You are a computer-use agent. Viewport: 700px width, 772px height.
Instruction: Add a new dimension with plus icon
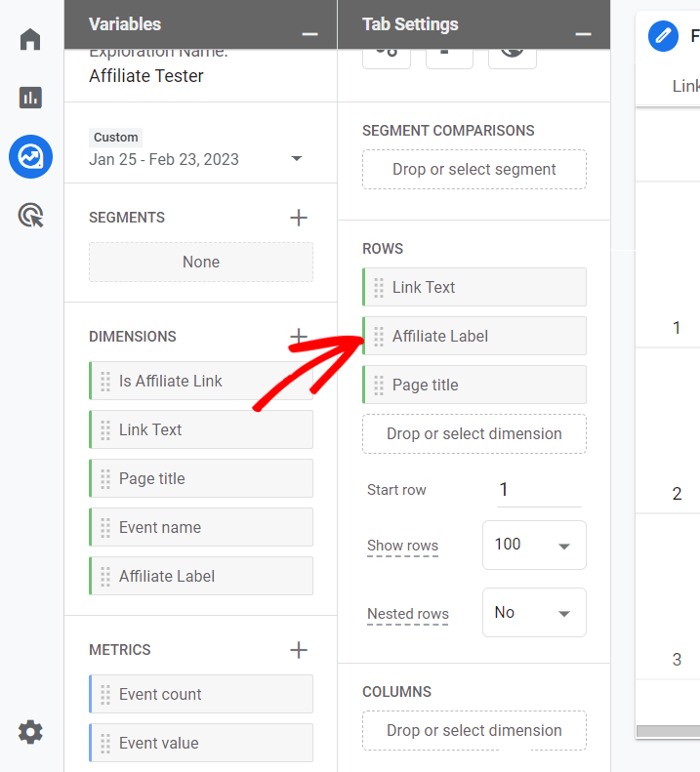(299, 337)
